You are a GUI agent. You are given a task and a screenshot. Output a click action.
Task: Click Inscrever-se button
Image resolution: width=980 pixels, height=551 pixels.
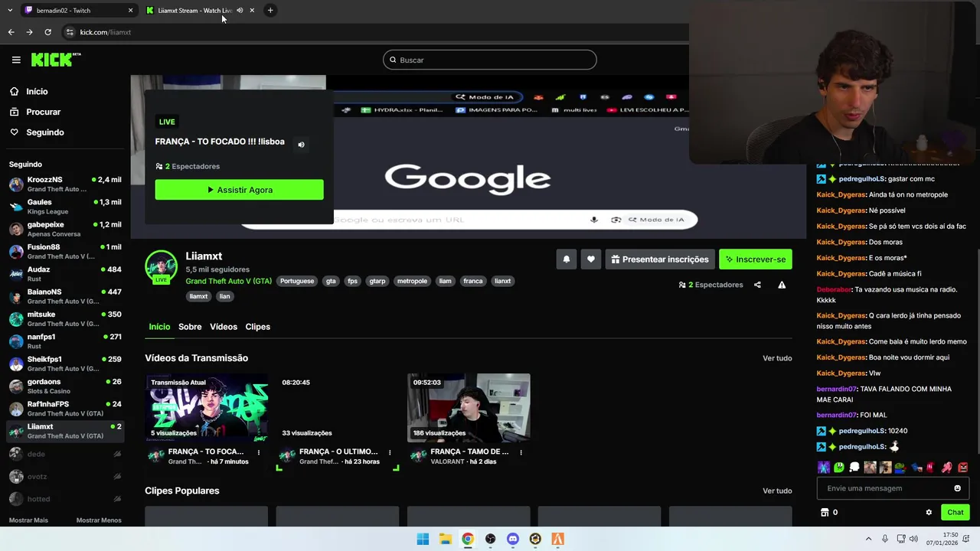click(x=756, y=259)
